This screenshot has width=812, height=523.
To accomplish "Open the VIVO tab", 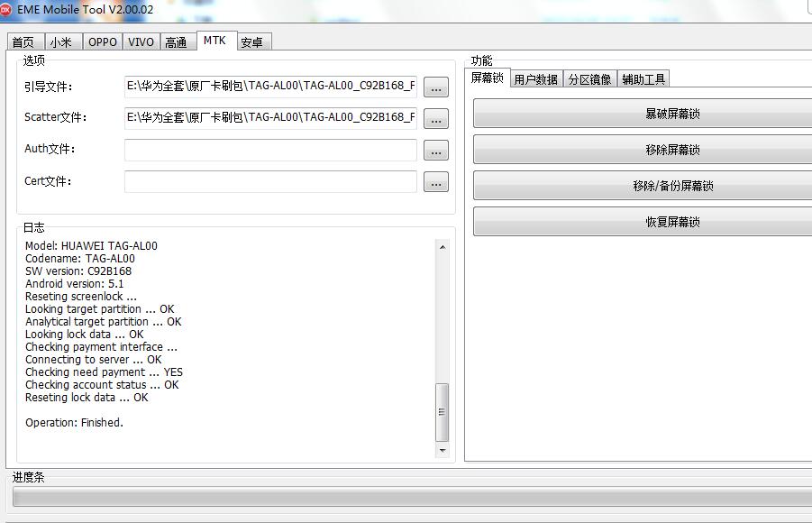I will 141,42.
